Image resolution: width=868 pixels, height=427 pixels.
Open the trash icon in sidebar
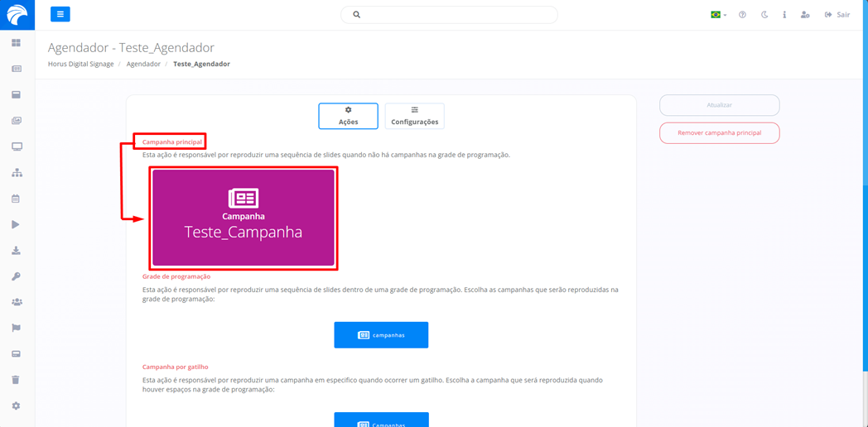[16, 380]
